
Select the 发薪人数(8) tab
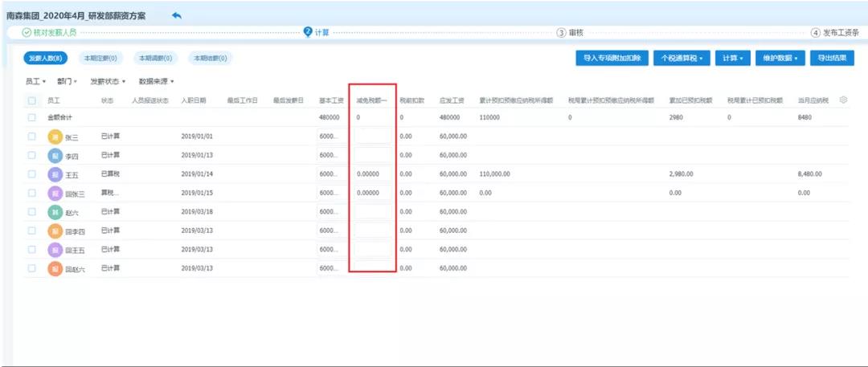tap(46, 58)
